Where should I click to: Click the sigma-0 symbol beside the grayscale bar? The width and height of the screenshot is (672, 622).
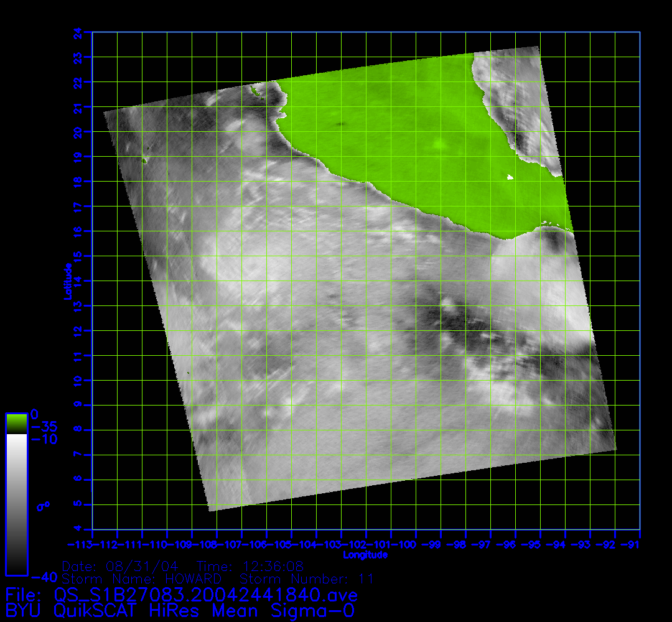coord(43,506)
